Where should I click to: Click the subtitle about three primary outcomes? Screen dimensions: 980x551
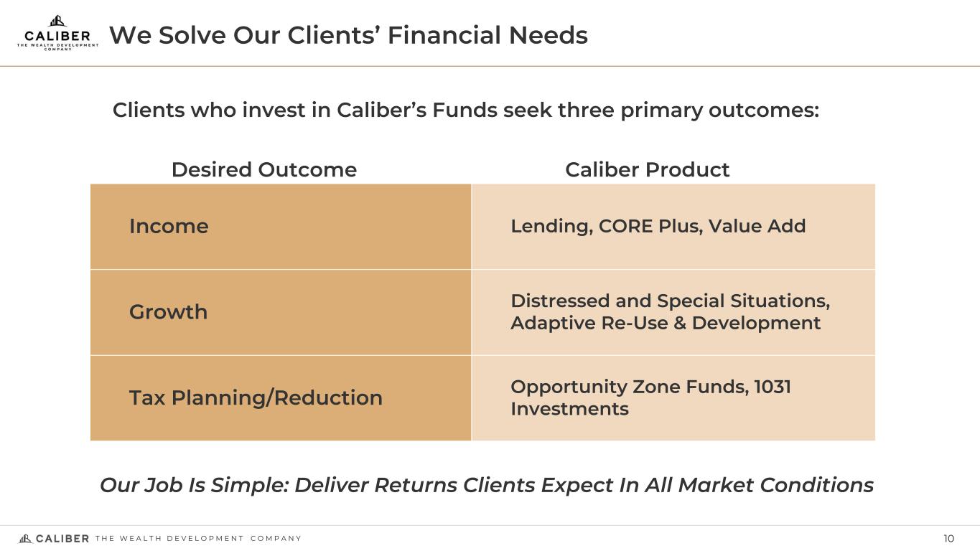click(465, 110)
